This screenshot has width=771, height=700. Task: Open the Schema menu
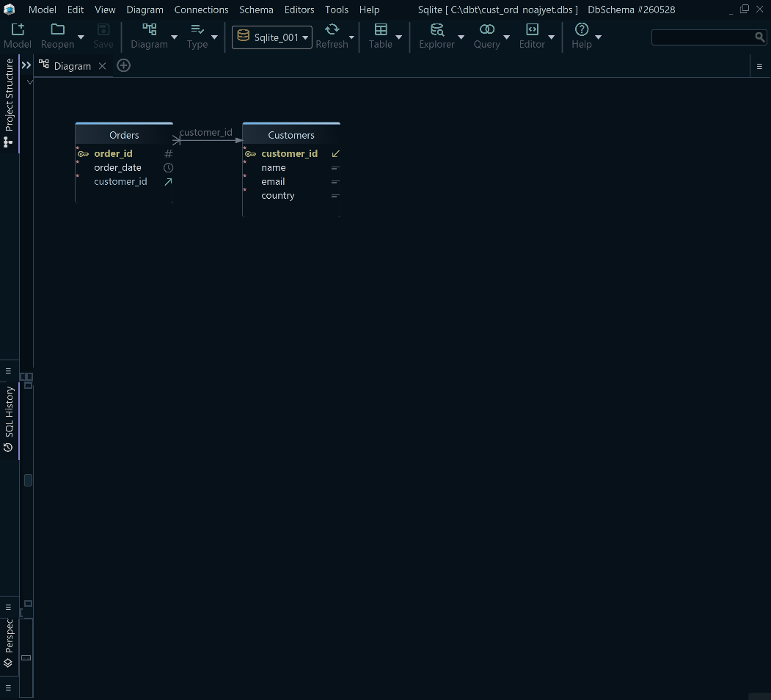[256, 10]
